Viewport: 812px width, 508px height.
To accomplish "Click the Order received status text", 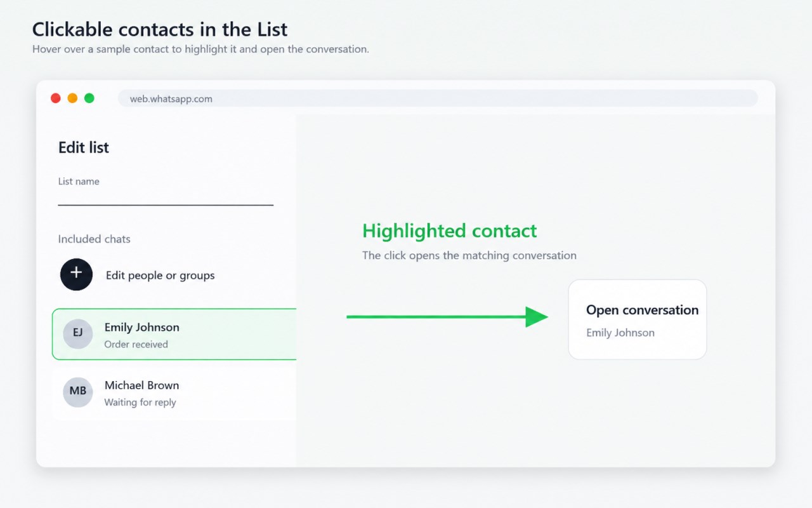I will (x=136, y=344).
